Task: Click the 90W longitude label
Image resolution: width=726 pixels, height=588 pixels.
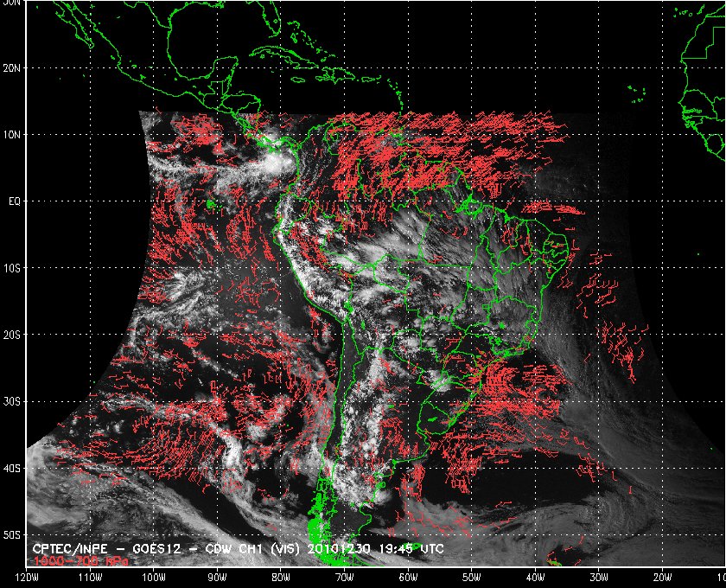Action: [x=217, y=578]
